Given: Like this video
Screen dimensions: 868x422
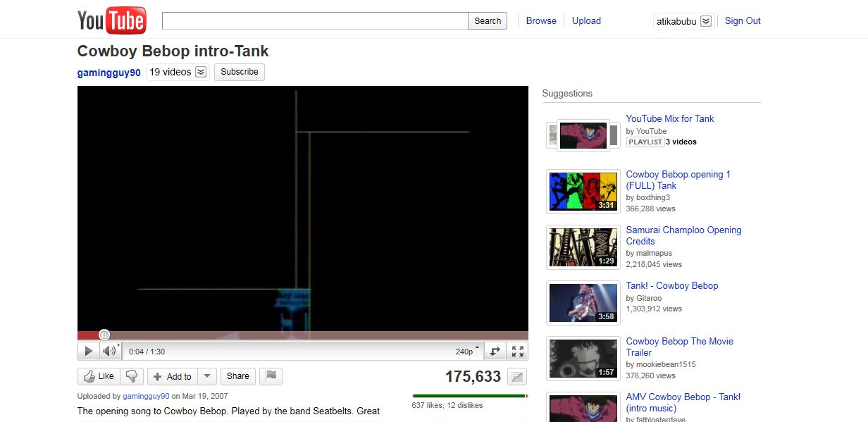Looking at the screenshot, I should coord(99,376).
